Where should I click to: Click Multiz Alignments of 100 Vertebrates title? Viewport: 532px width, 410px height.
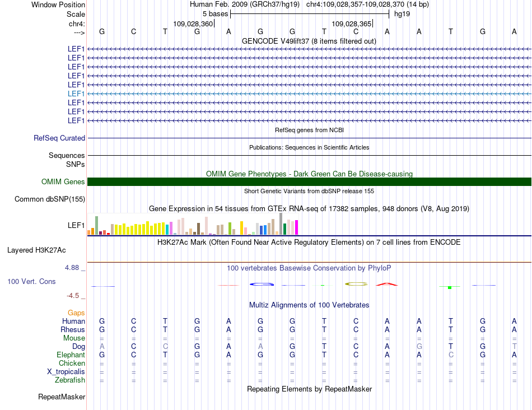coord(309,305)
